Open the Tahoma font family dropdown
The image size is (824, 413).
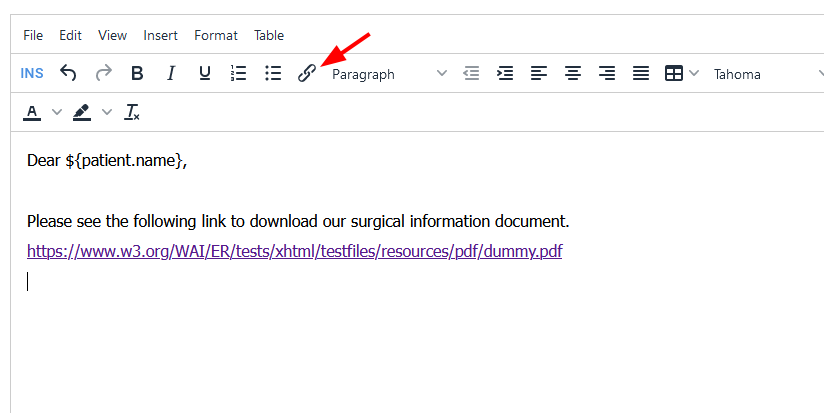(765, 74)
